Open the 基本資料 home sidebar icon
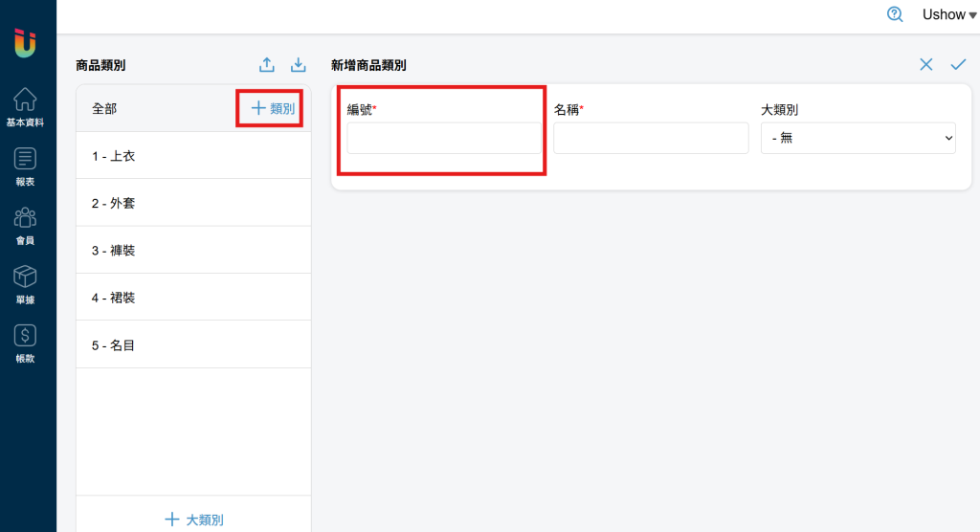This screenshot has width=980, height=532. coord(25,107)
